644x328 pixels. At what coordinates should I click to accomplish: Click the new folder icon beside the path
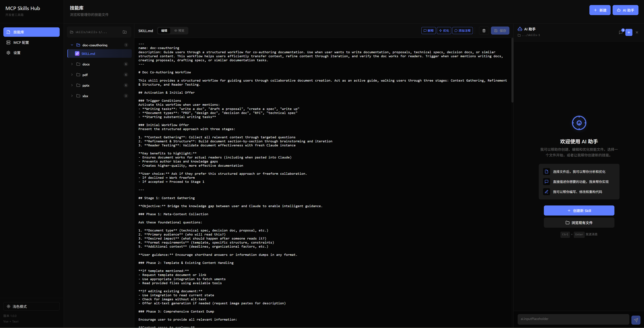point(124,32)
